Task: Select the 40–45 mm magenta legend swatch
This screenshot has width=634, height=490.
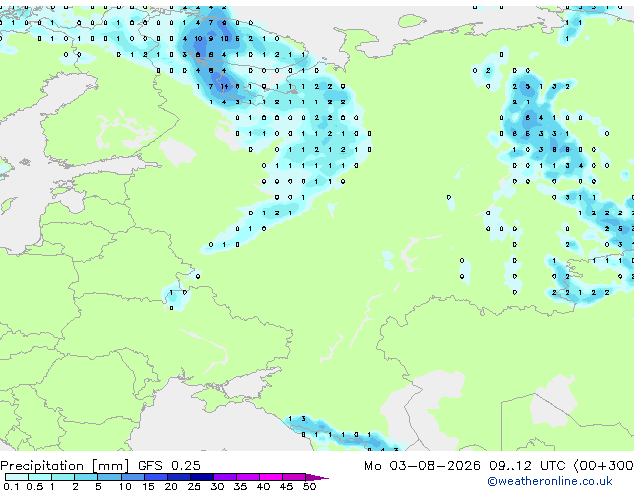Action: (271, 477)
